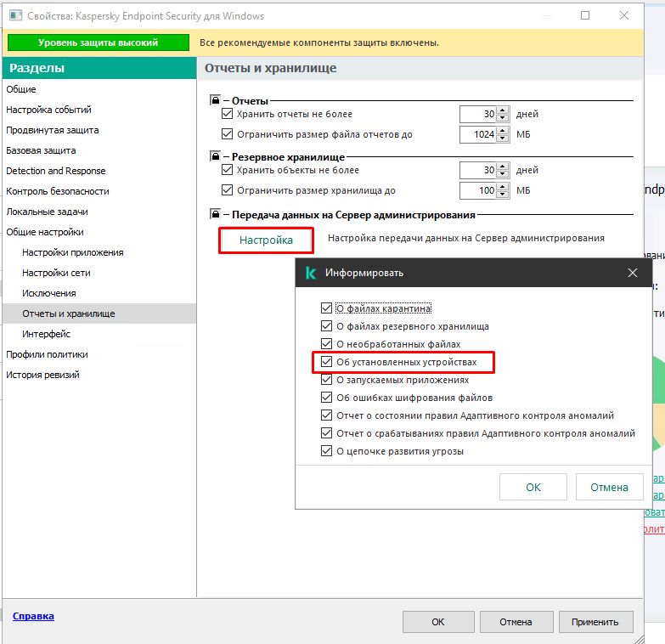Click the Настройка button
Image resolution: width=665 pixels, height=644 pixels.
[266, 240]
